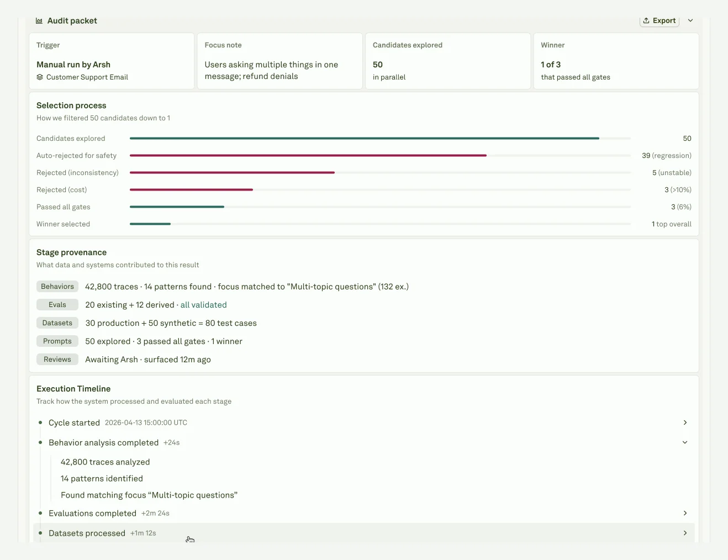The height and width of the screenshot is (560, 728).
Task: Click the Cycle started timestamp
Action: 146,422
